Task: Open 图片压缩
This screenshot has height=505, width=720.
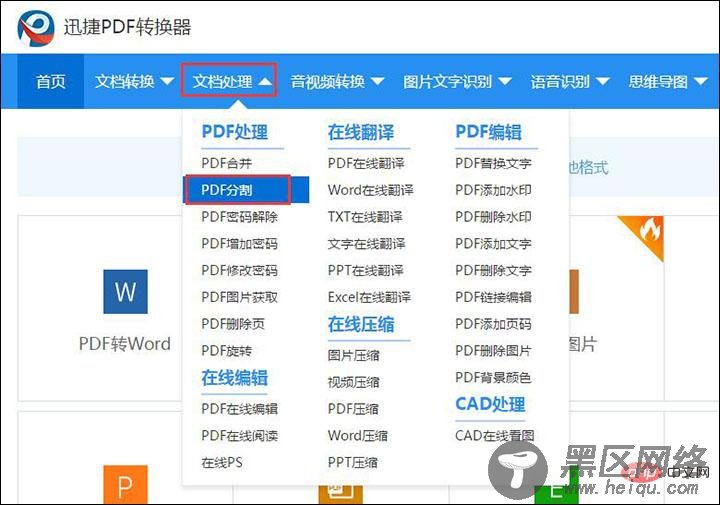Action: click(354, 355)
